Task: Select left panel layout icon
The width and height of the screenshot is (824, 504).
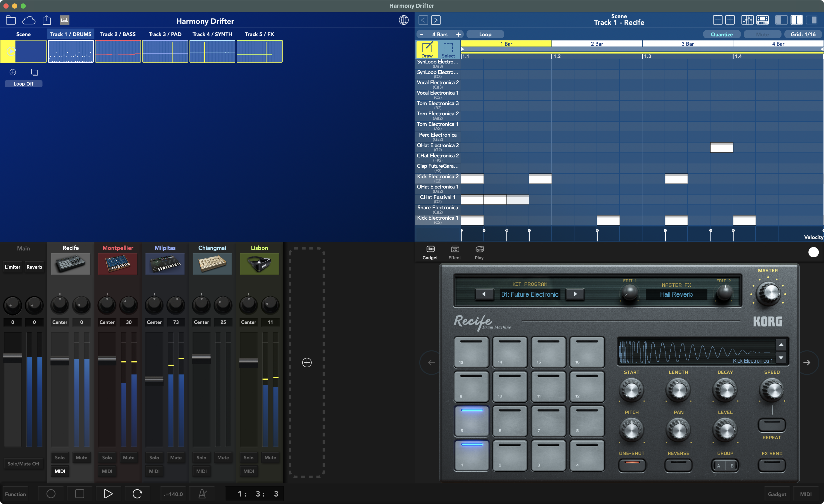Action: coord(781,20)
